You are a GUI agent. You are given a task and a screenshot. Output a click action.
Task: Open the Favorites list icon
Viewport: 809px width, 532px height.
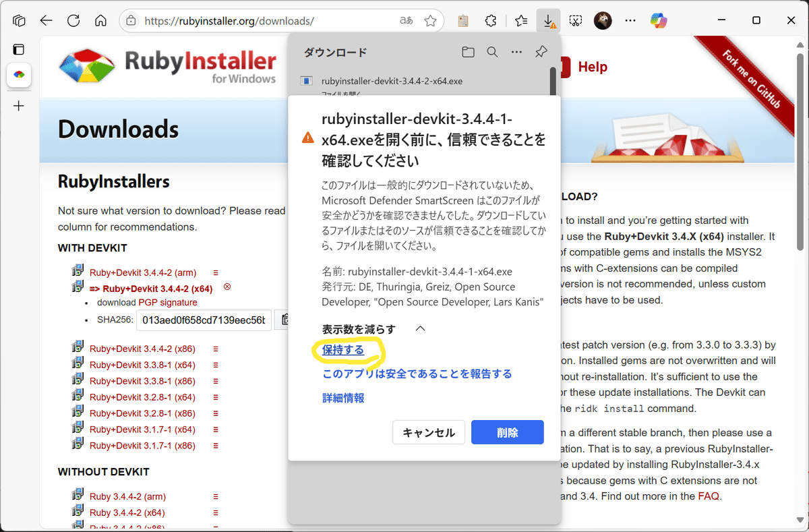(521, 20)
